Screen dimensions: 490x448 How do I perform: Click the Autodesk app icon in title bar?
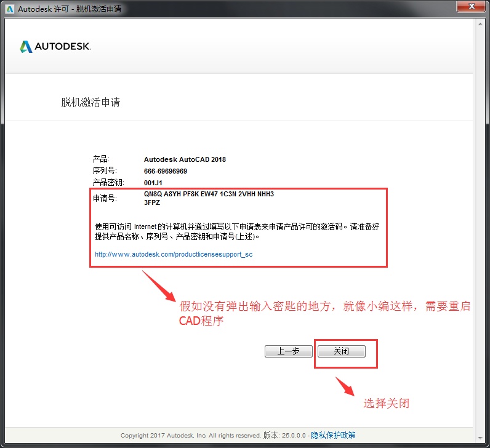tap(9, 8)
